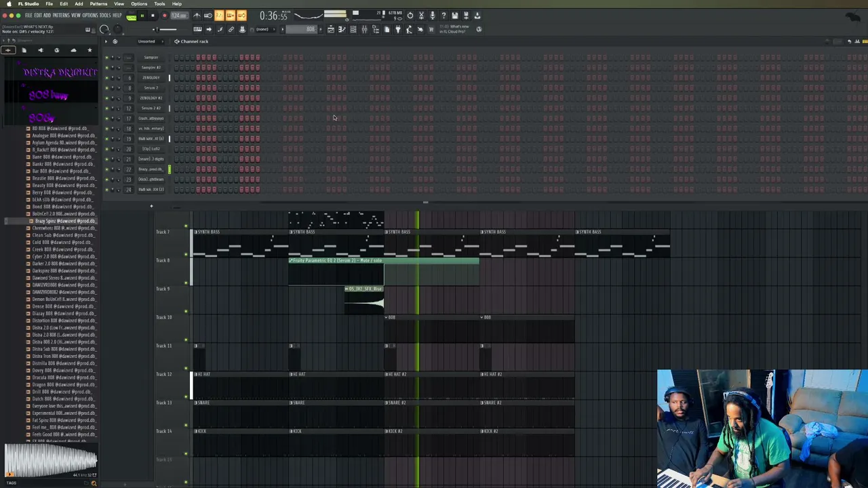Click the 0:36:55 time display
868x488 pixels.
tap(274, 16)
